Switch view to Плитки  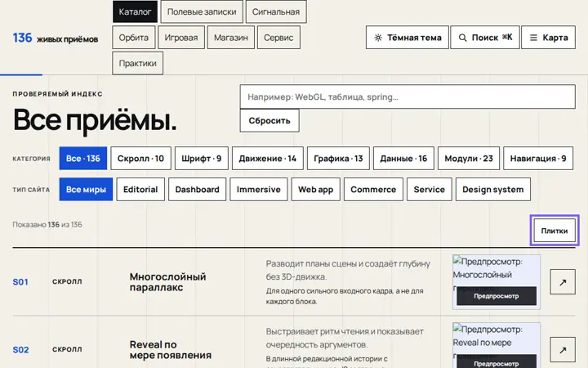(555, 231)
